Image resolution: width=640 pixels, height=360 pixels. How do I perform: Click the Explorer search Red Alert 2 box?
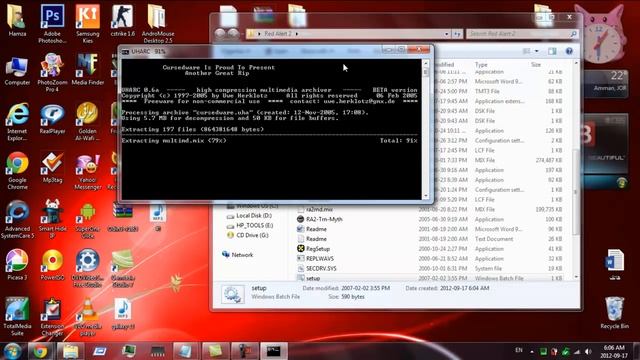(522, 33)
